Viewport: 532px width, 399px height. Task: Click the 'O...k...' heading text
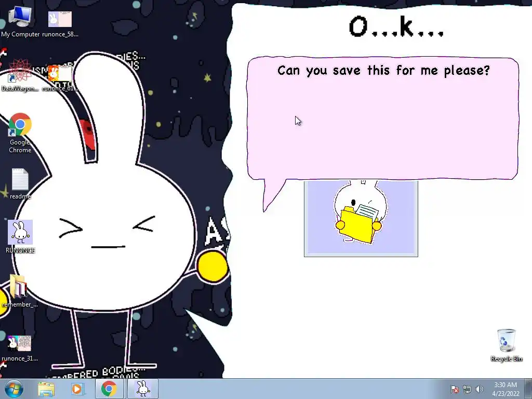click(396, 26)
